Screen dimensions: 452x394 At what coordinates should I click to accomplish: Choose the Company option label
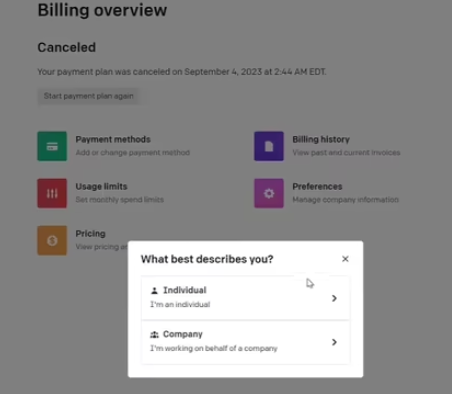(183, 334)
